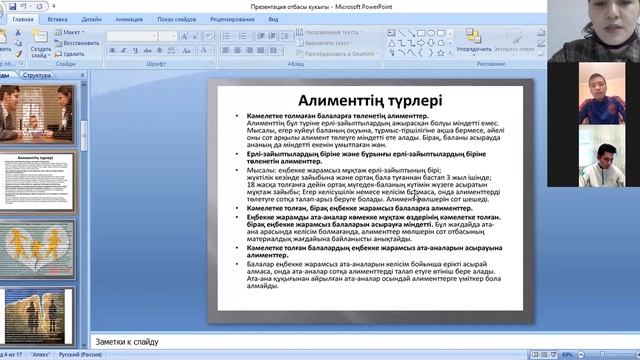Open the Выровнять текст dropdown
The width and height of the screenshot is (640, 360).
(x=325, y=43)
